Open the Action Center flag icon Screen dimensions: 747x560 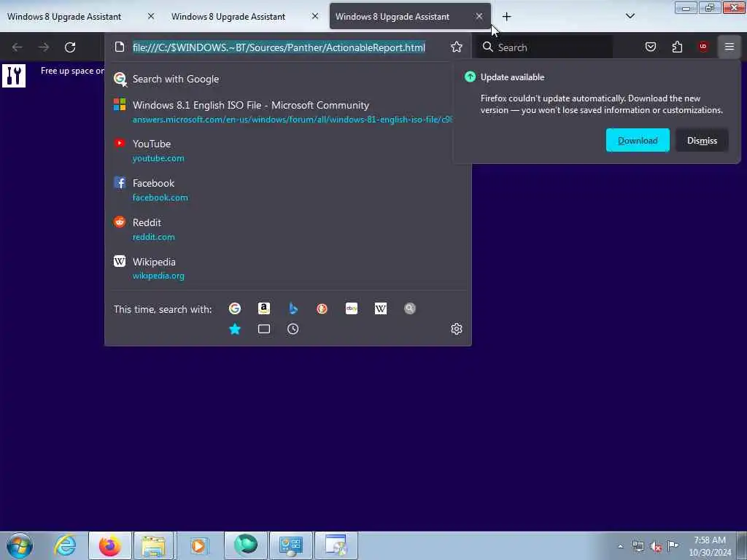point(673,545)
